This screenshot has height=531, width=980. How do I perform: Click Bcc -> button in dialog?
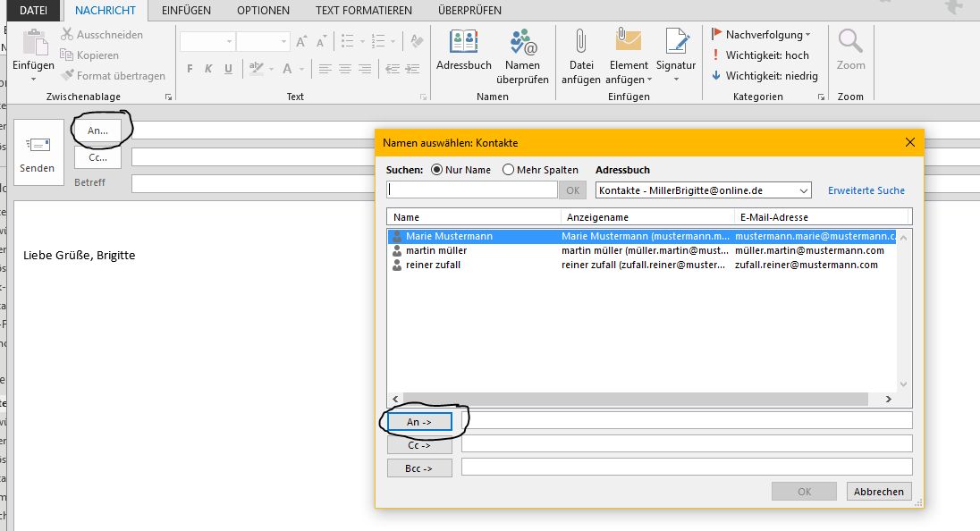[x=419, y=468]
